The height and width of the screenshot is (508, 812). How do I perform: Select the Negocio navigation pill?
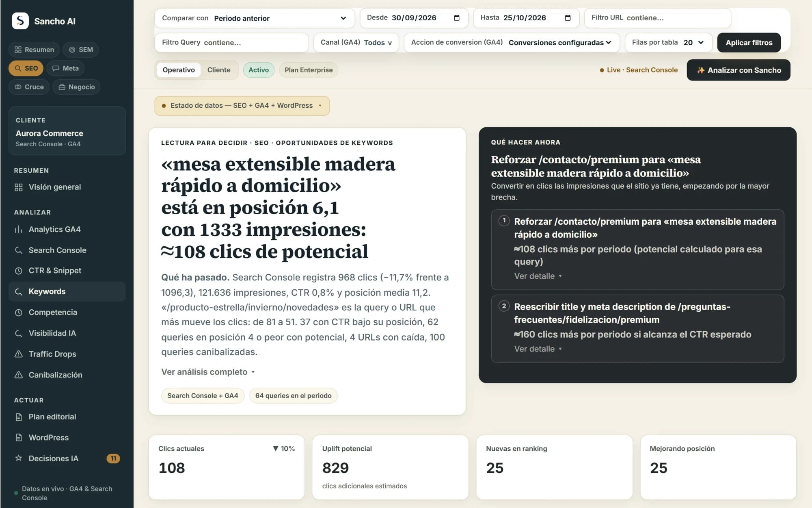[x=76, y=87]
